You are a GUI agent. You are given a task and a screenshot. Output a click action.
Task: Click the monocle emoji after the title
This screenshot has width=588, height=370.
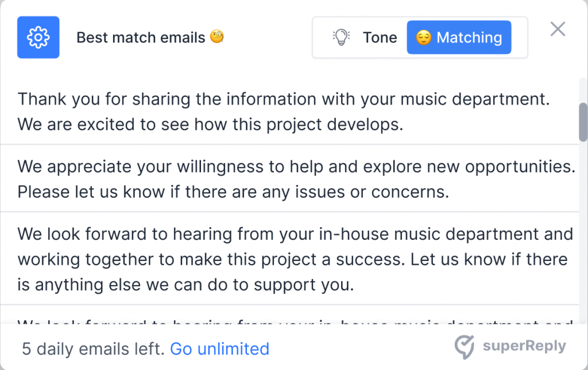pos(217,37)
